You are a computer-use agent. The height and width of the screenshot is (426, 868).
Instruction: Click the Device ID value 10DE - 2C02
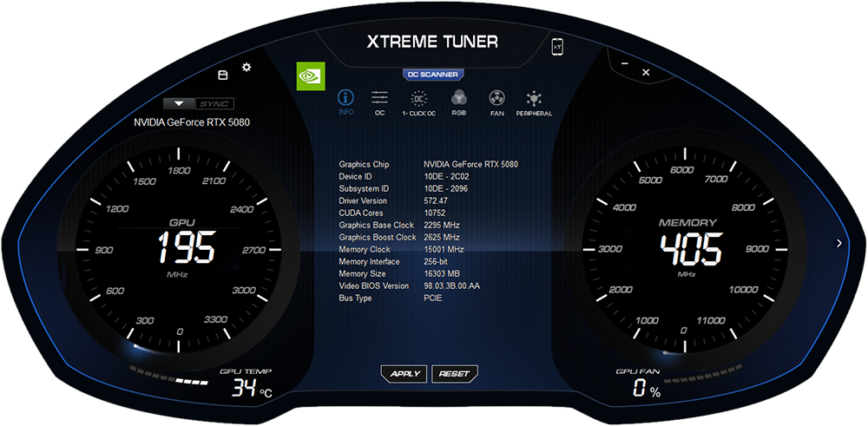448,176
